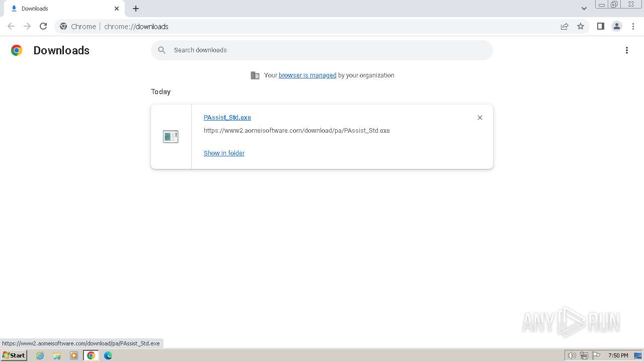
Task: Click the aomeisoftware download URL text
Action: 297,130
